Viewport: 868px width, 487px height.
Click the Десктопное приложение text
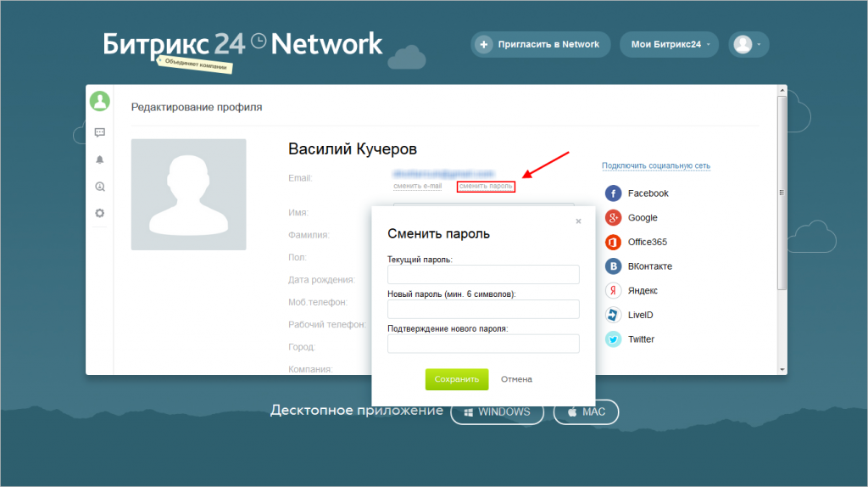point(357,411)
